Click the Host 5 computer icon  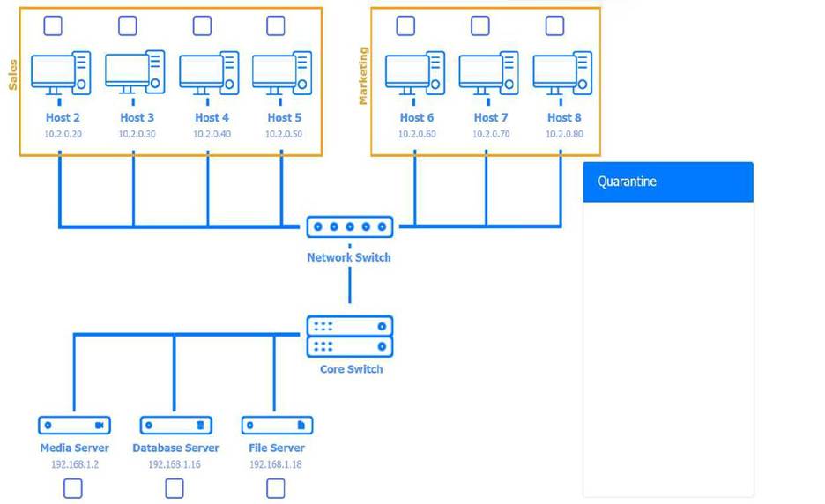coord(281,74)
